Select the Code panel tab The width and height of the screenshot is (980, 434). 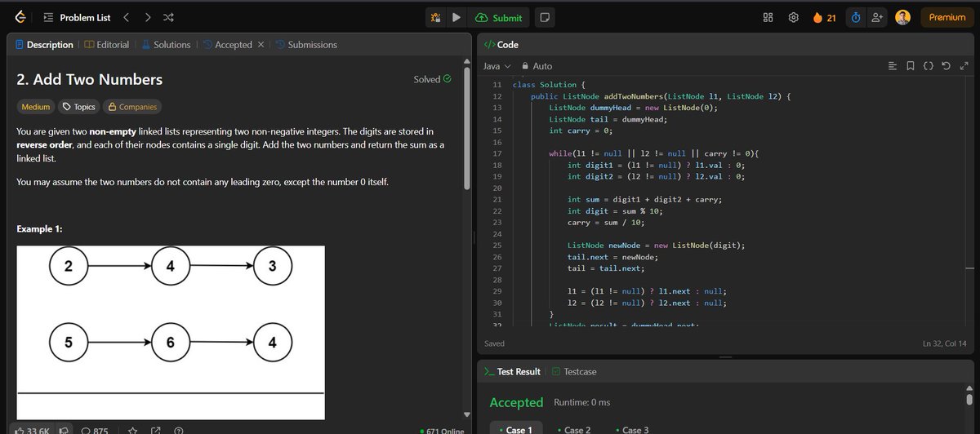(x=501, y=45)
